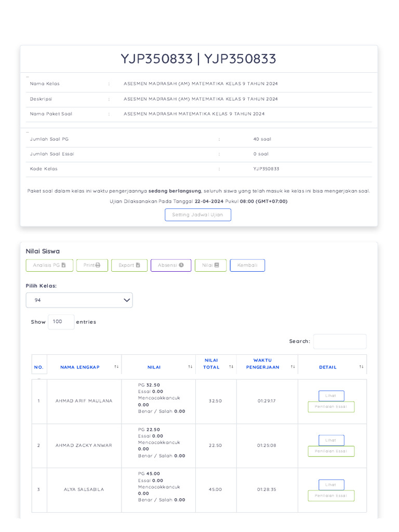View details with Lihat for Alya Salsabila
The image size is (399, 532).
(331, 485)
